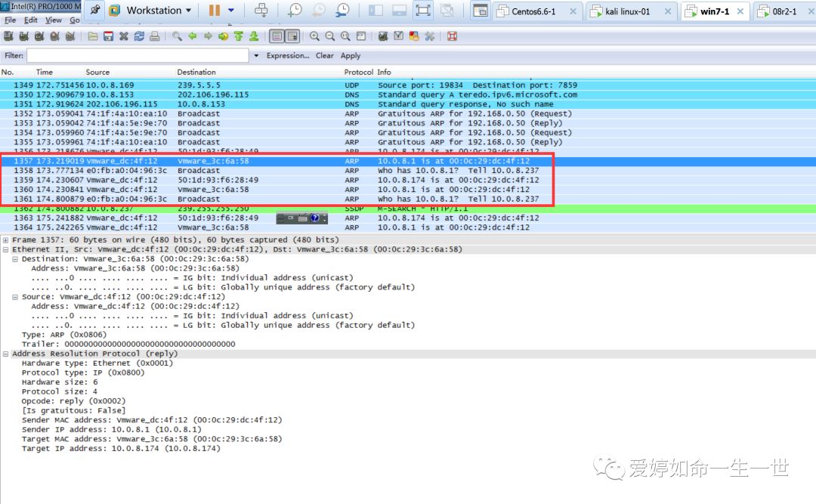Stop the running capture icon
The width and height of the screenshot is (816, 504).
tap(54, 36)
